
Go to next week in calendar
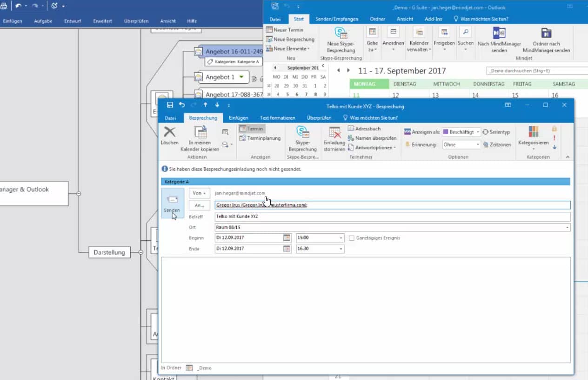pyautogui.click(x=348, y=70)
